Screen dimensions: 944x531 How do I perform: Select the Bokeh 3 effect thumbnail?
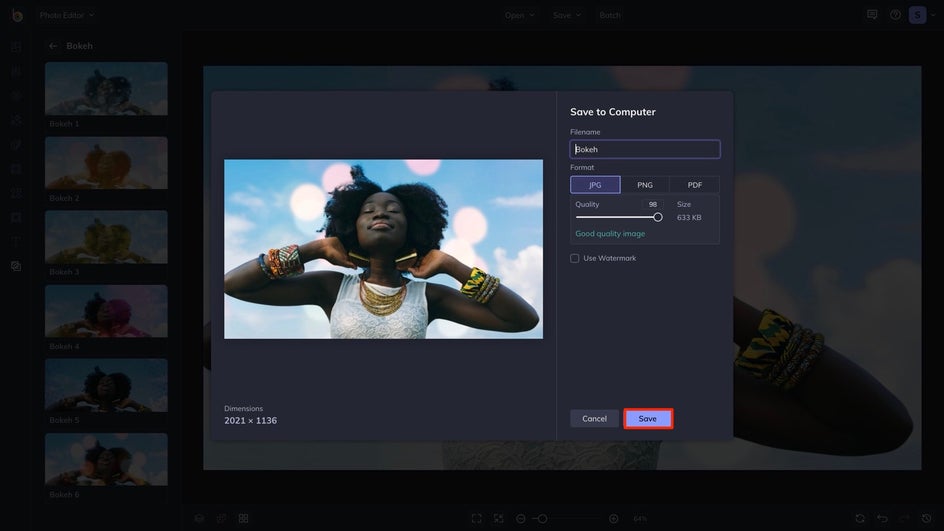[106, 237]
